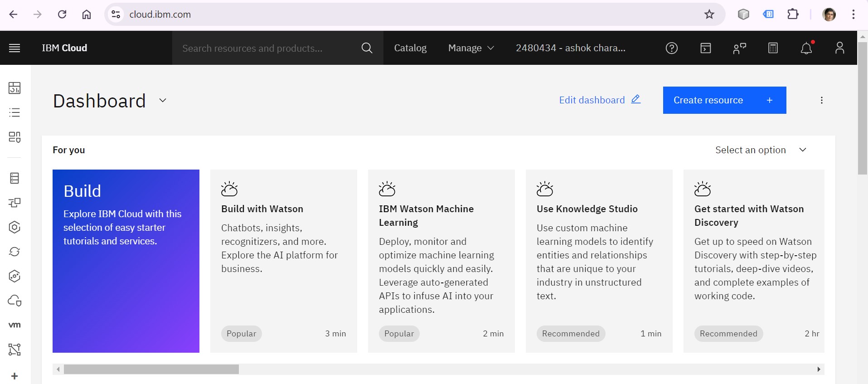Open the cost estimator calculator icon

pyautogui.click(x=773, y=48)
